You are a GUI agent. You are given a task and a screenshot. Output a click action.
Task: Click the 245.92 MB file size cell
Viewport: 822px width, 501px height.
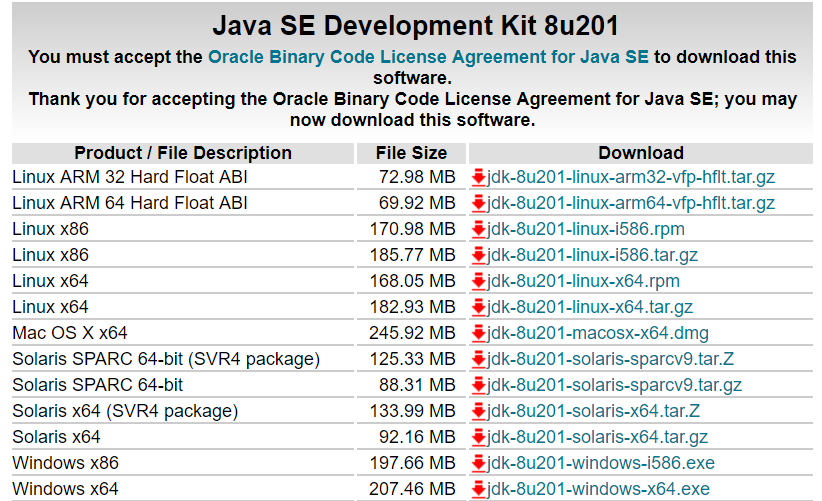coord(412,333)
